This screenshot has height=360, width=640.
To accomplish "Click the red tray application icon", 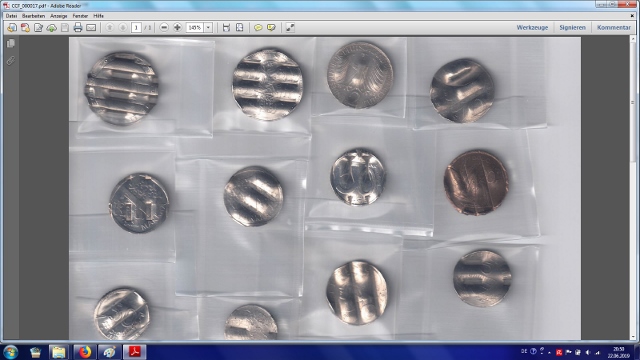I will (x=559, y=352).
